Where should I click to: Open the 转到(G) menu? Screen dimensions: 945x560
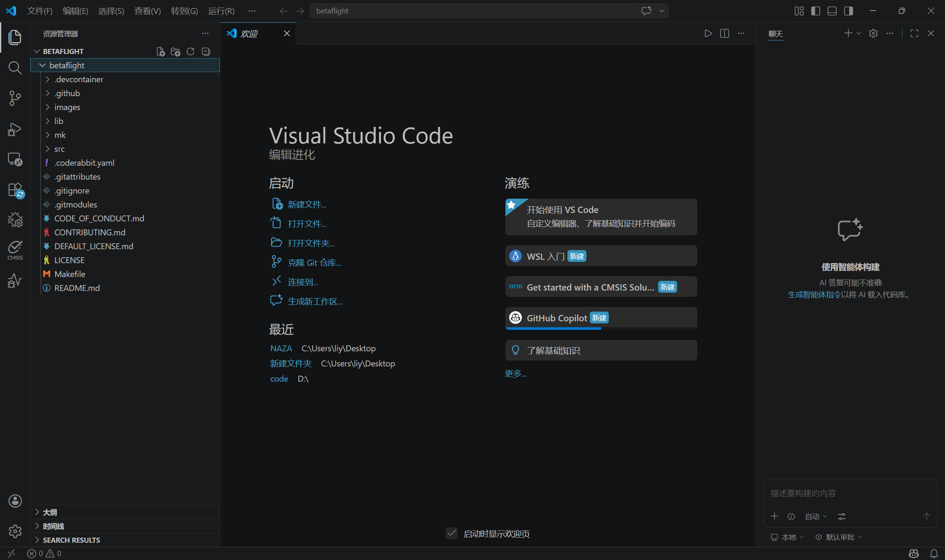184,11
